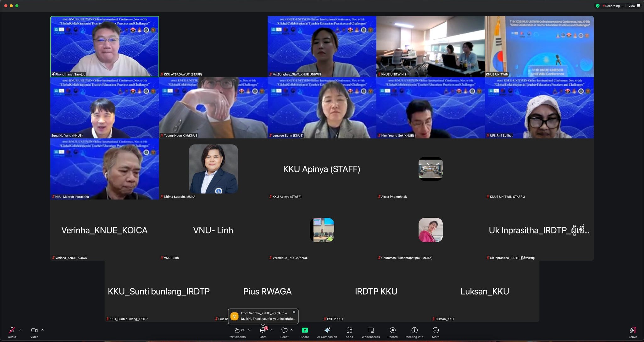Image resolution: width=644 pixels, height=342 pixels.
Task: Dismiss the chat notification popup
Action: (x=294, y=312)
